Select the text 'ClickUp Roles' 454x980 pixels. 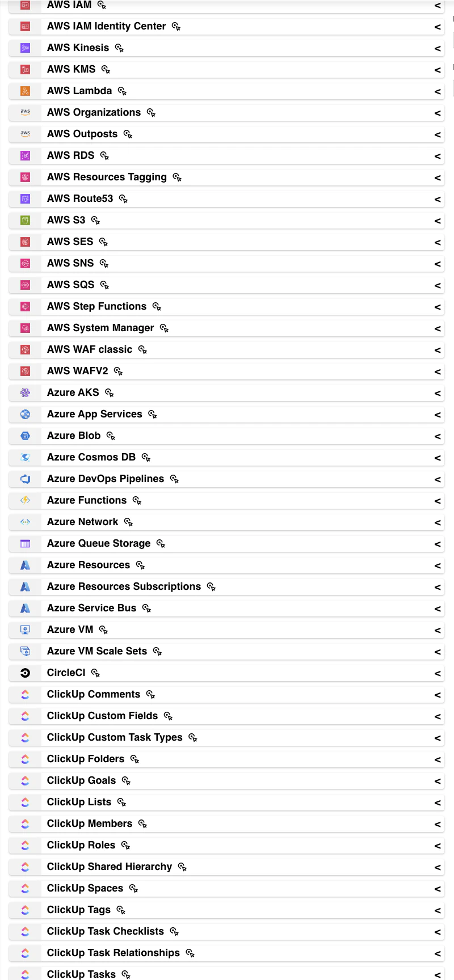(x=81, y=845)
